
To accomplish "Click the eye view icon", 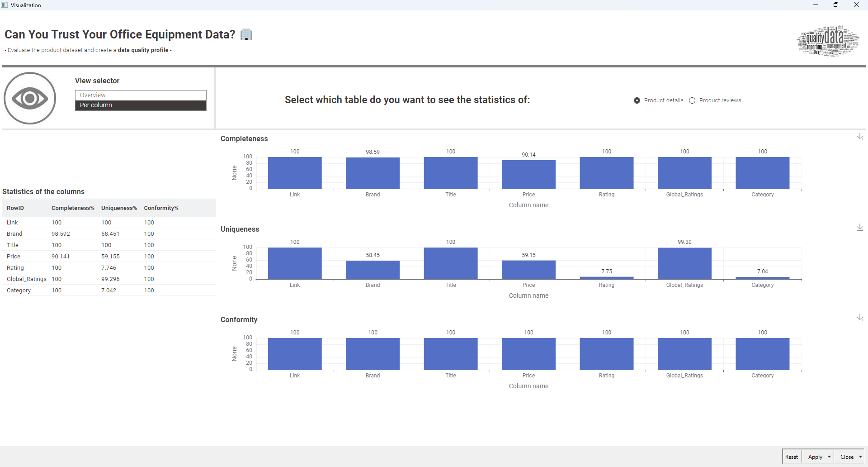I will (x=30, y=98).
